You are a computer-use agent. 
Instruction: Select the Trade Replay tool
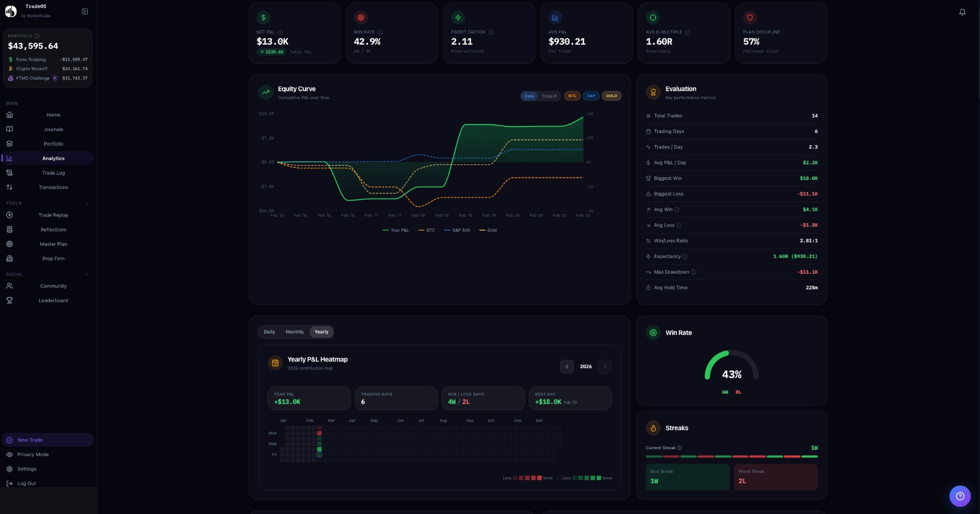click(x=53, y=215)
